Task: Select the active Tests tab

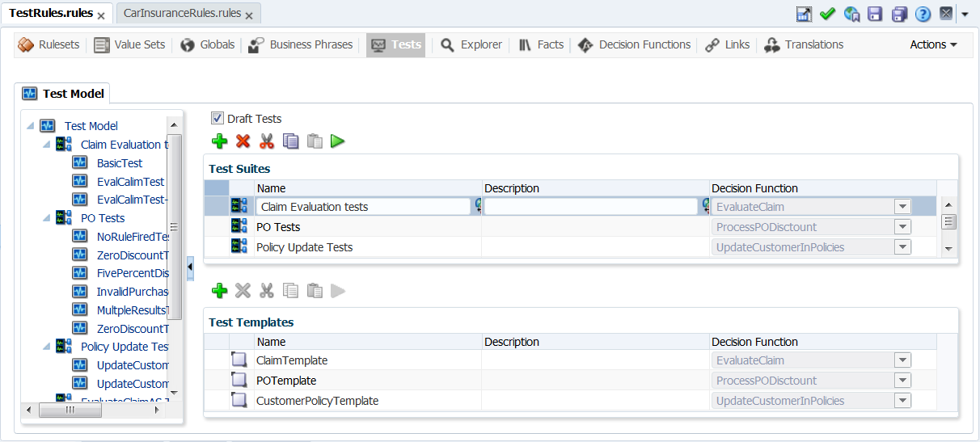Action: click(x=396, y=44)
